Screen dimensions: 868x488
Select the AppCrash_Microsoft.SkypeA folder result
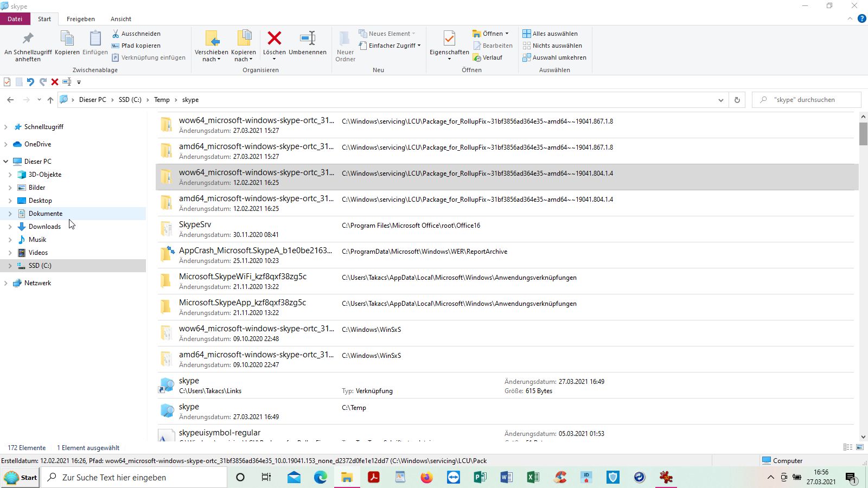507,255
